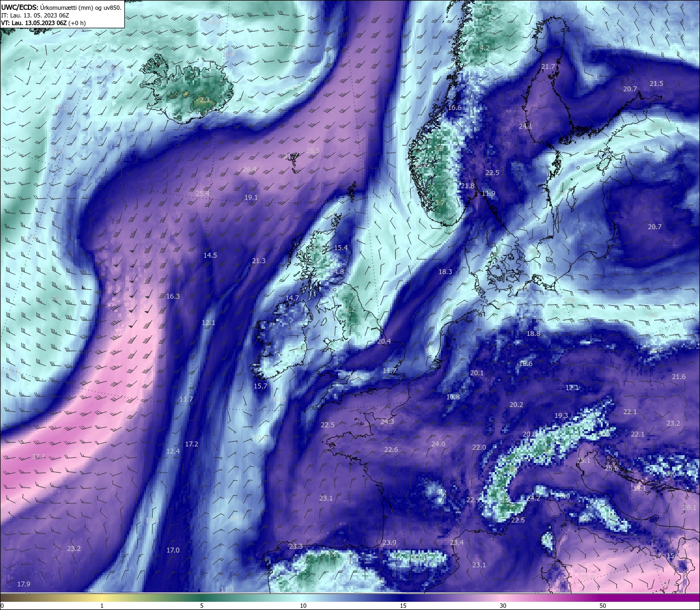Click the legend tick label 30
Image resolution: width=700 pixels, height=610 pixels.
click(x=503, y=606)
